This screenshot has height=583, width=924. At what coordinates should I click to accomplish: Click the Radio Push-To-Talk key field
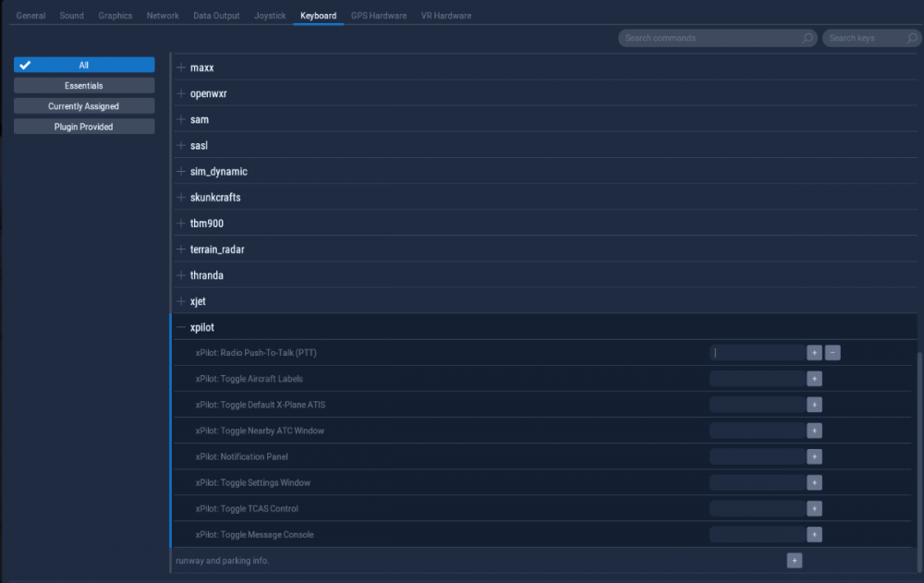point(757,353)
